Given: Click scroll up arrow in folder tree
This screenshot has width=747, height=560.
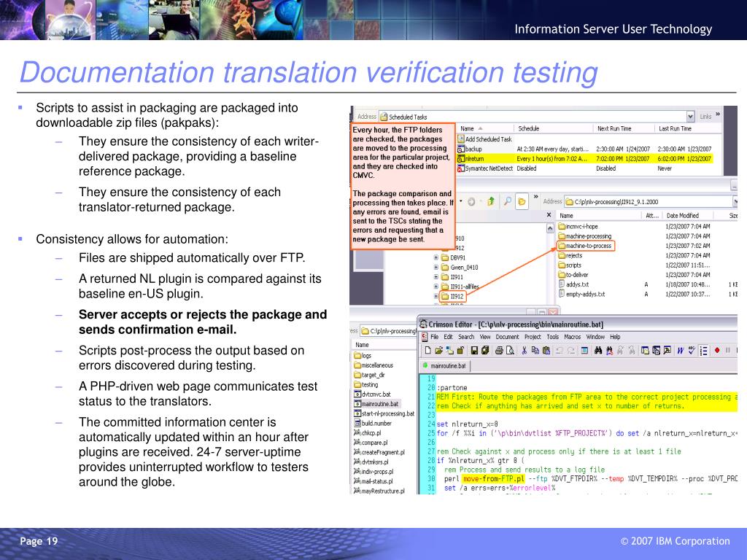Looking at the screenshot, I should tap(550, 228).
